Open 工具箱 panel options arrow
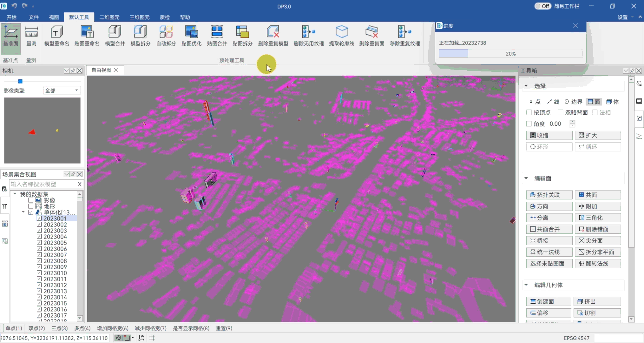Image resolution: width=644 pixels, height=343 pixels. pos(626,71)
